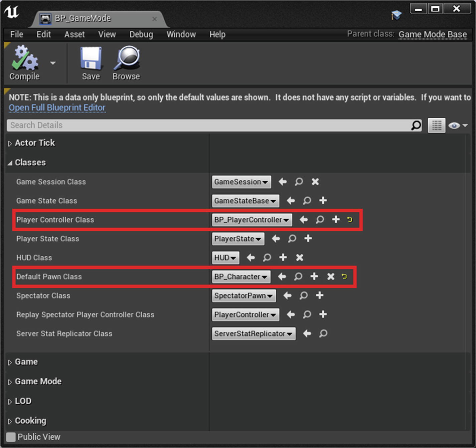476x448 pixels.
Task: Open the HUD class dropdown
Action: [x=225, y=258]
